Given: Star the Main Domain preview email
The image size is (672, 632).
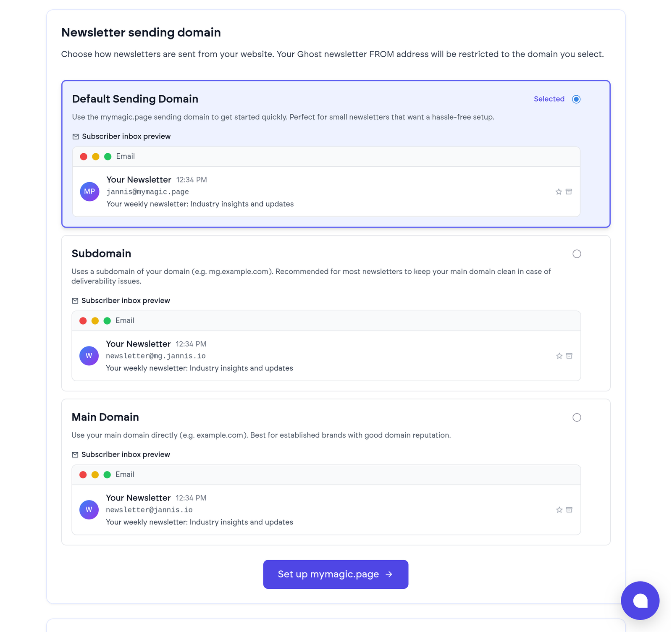Looking at the screenshot, I should tap(559, 510).
